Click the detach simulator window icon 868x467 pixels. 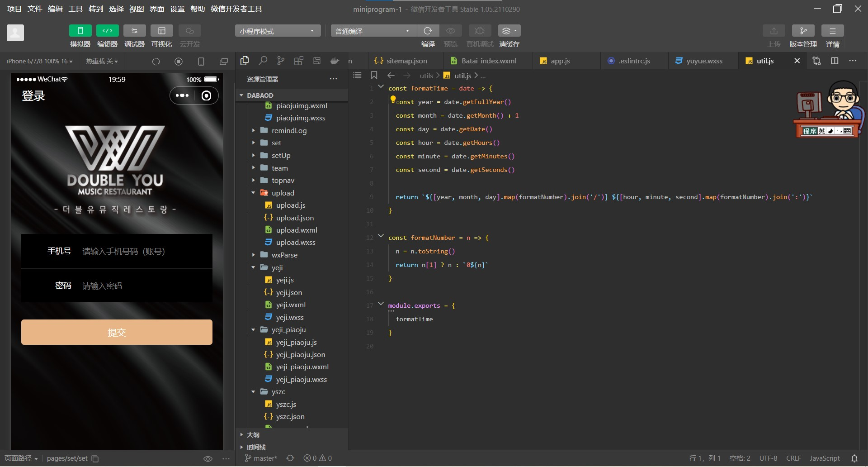tap(223, 62)
